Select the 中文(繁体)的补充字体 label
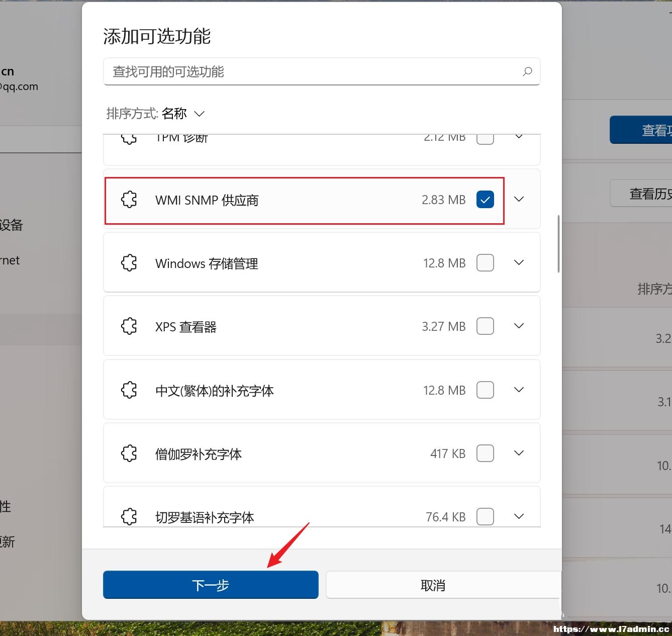This screenshot has width=672, height=636. coord(215,391)
